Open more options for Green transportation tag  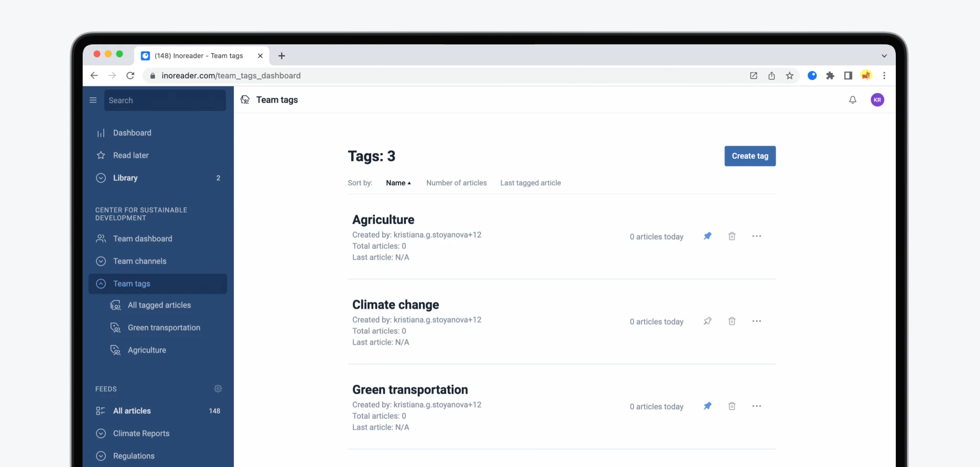(757, 406)
